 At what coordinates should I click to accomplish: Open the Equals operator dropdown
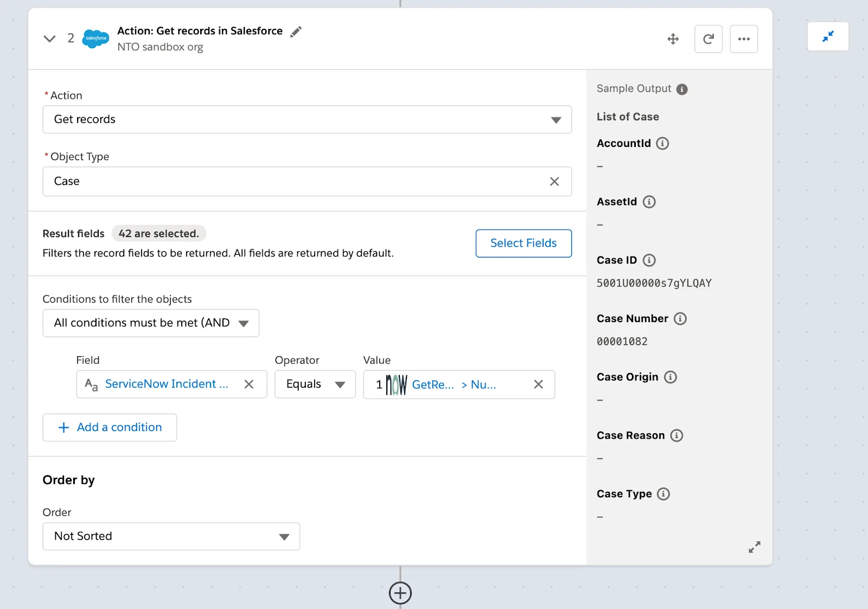pyautogui.click(x=315, y=384)
